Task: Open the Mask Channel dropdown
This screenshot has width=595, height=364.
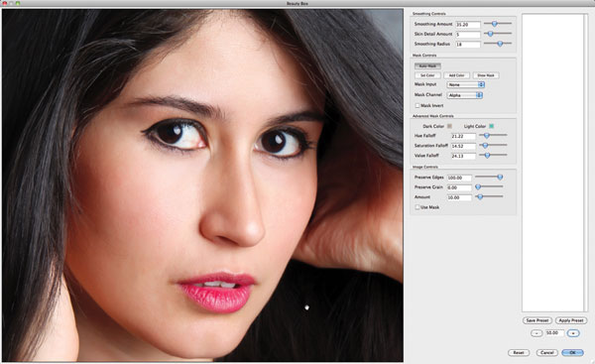Action: (x=465, y=95)
